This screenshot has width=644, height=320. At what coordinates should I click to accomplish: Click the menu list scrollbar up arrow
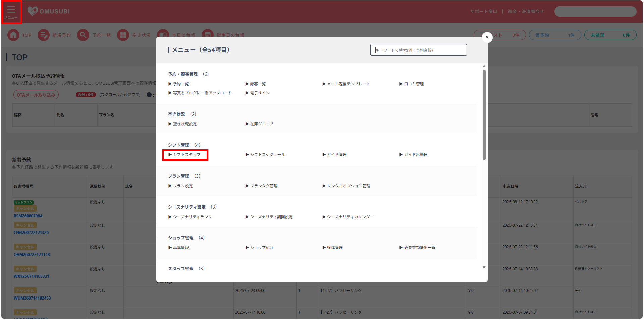pyautogui.click(x=484, y=66)
